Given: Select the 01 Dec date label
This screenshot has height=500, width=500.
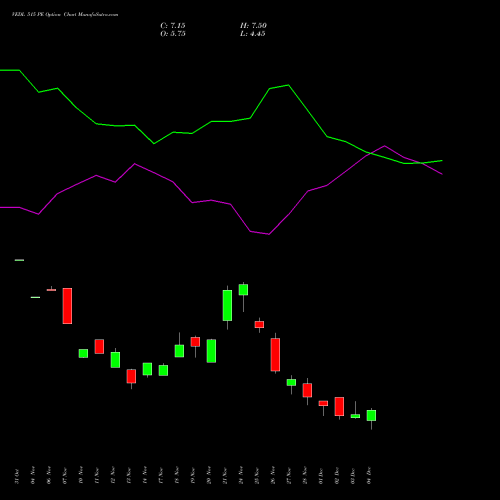Looking at the screenshot, I should click(x=321, y=476).
